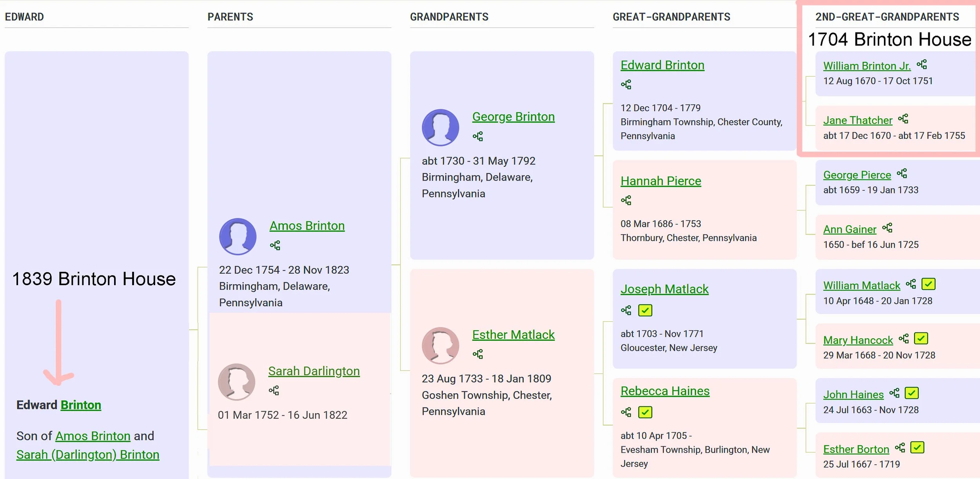
Task: Open the family tree icon under Amos Brinton
Action: 275,246
